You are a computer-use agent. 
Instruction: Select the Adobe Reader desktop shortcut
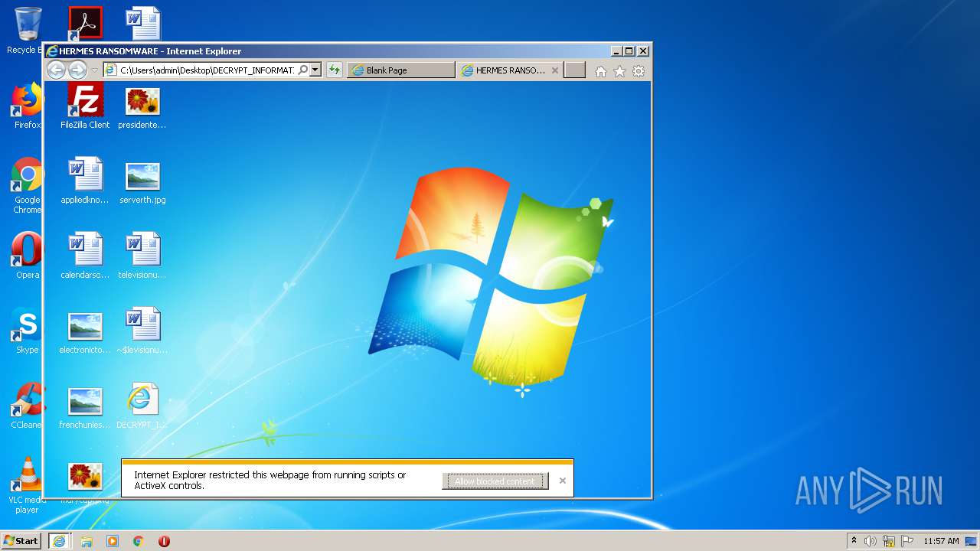click(x=85, y=24)
